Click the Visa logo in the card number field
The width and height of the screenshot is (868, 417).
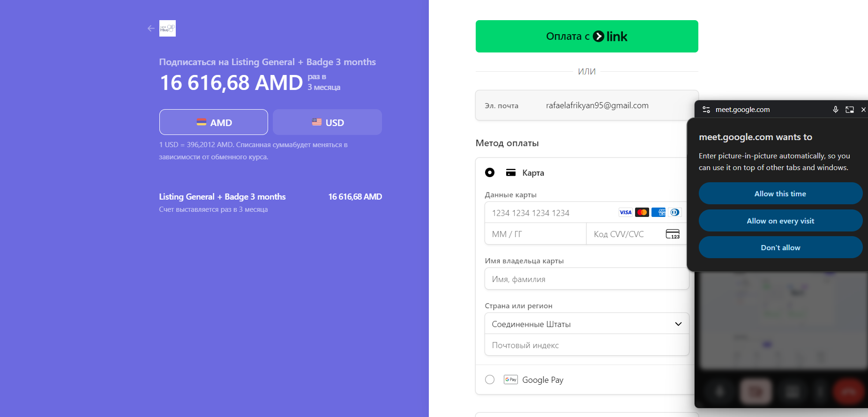point(625,212)
